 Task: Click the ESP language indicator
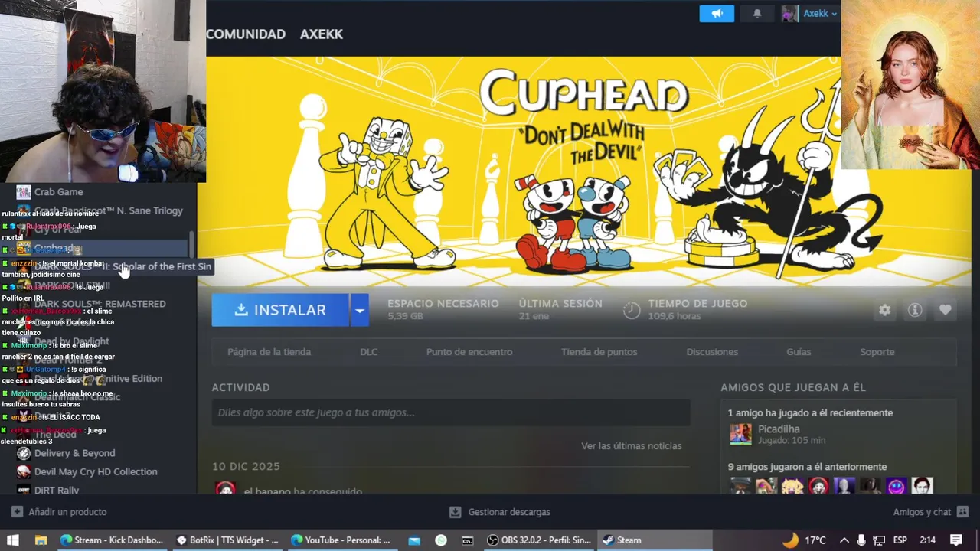[x=900, y=540]
